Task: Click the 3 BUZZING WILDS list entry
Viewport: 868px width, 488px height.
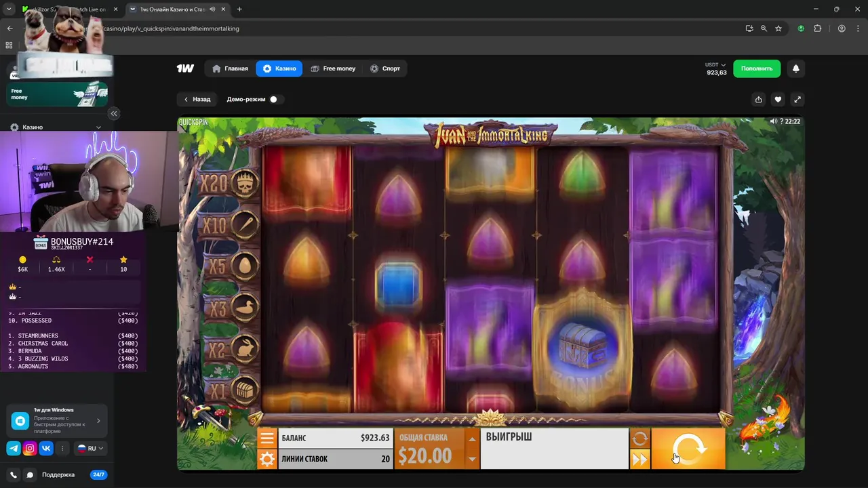Action: point(73,359)
